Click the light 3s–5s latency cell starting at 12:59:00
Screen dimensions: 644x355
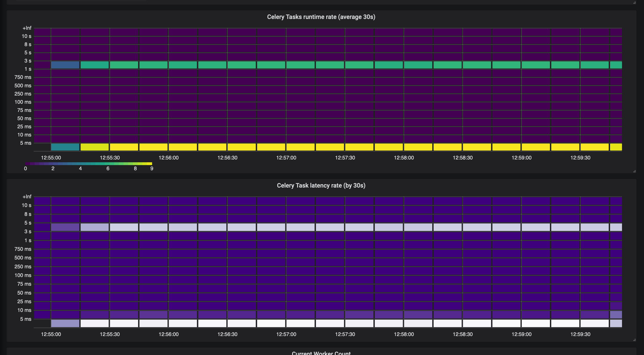[x=535, y=227]
